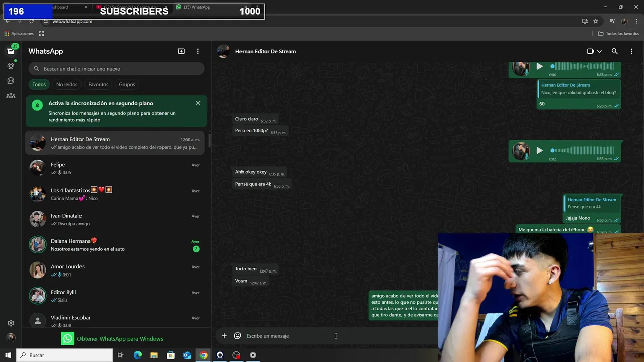Open the Hernan Editor De Stream chat
The height and width of the screenshot is (362, 644).
pyautogui.click(x=115, y=143)
